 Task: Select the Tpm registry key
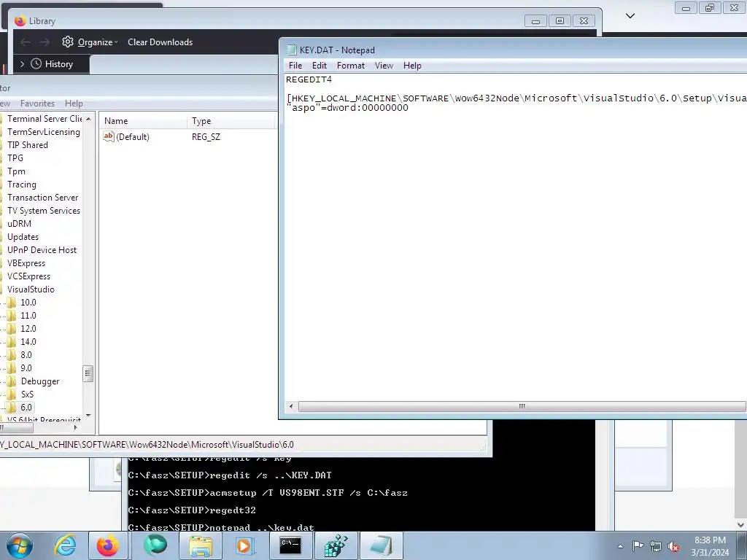(x=16, y=171)
